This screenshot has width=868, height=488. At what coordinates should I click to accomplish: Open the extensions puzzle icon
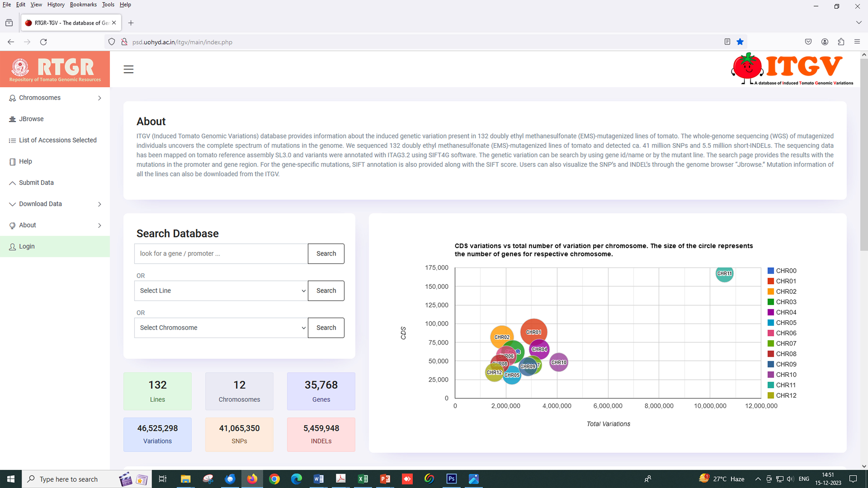click(x=841, y=42)
